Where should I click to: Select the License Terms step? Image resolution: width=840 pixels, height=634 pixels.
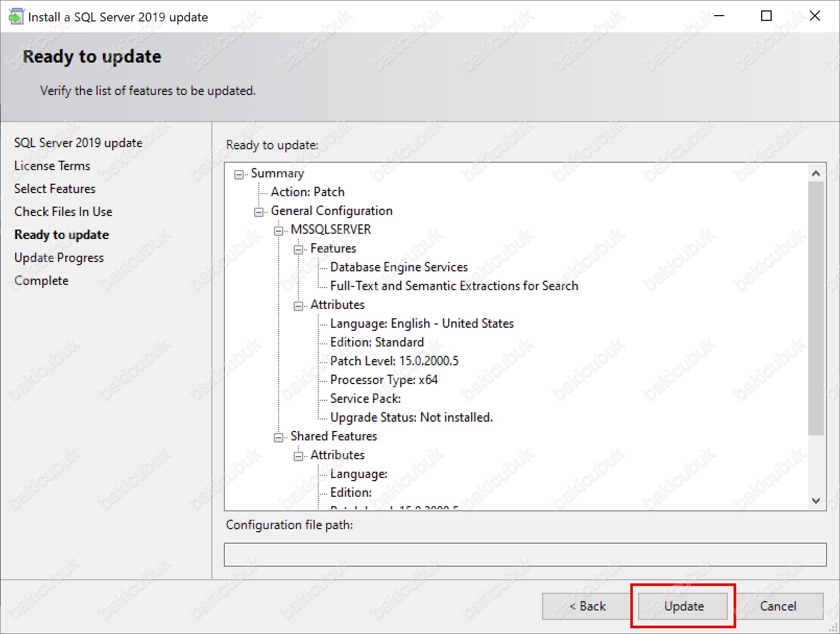click(52, 166)
